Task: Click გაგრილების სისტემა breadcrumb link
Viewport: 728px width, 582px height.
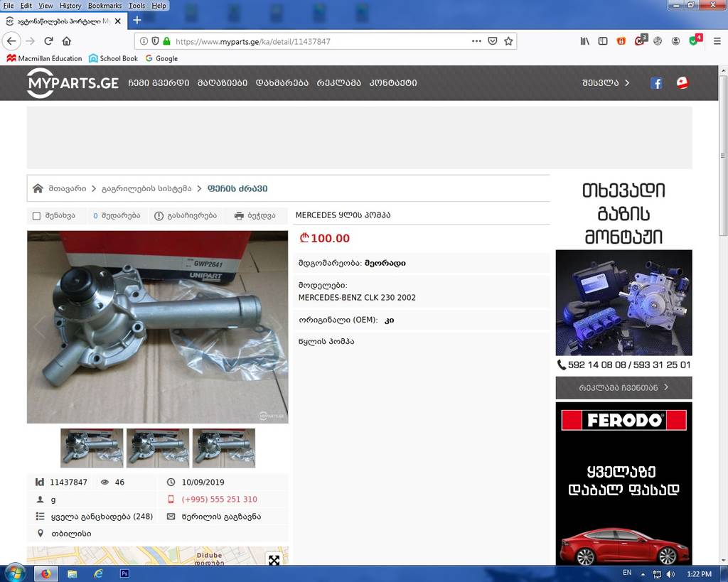Action: pos(146,188)
